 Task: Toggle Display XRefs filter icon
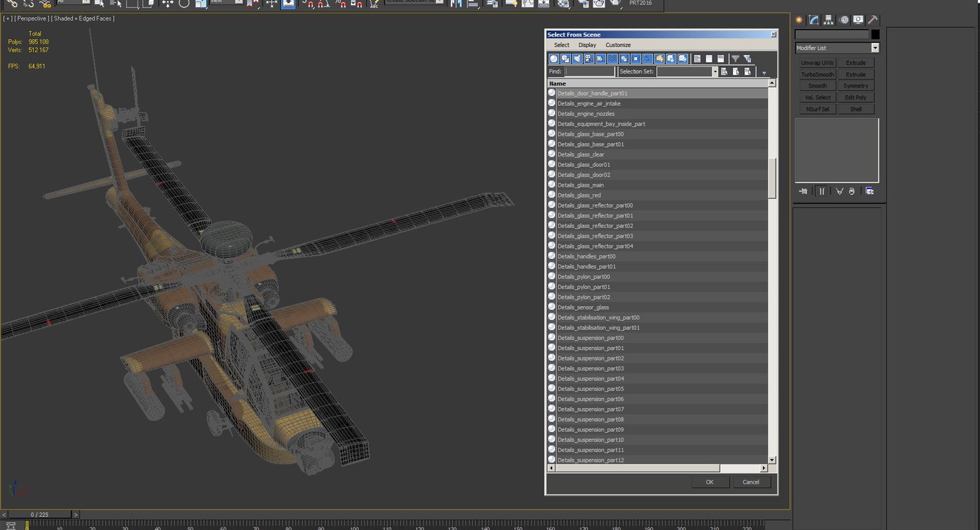tap(636, 59)
